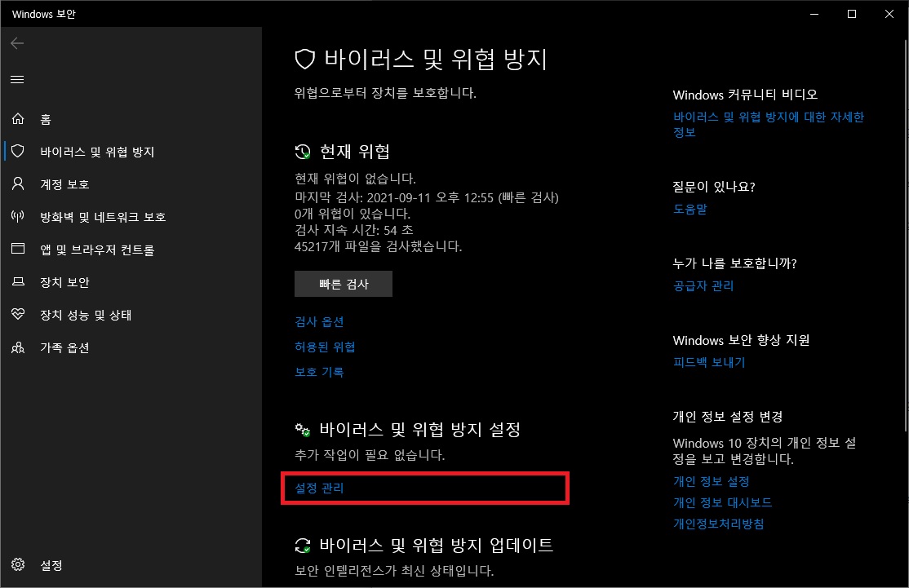Screen dimensions: 909x588
Task: Click the account protection person icon
Action: click(x=18, y=183)
